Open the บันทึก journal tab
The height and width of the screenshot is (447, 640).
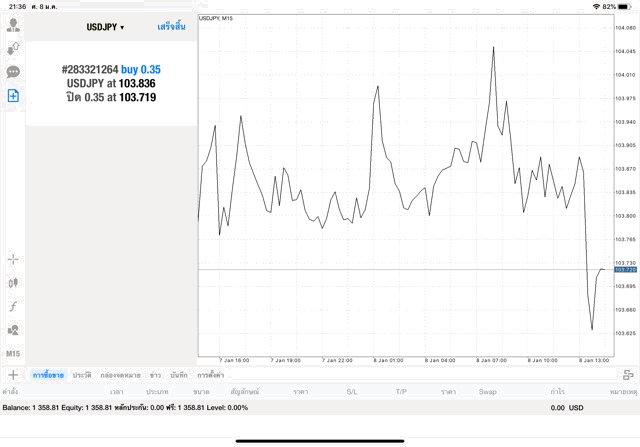[179, 374]
